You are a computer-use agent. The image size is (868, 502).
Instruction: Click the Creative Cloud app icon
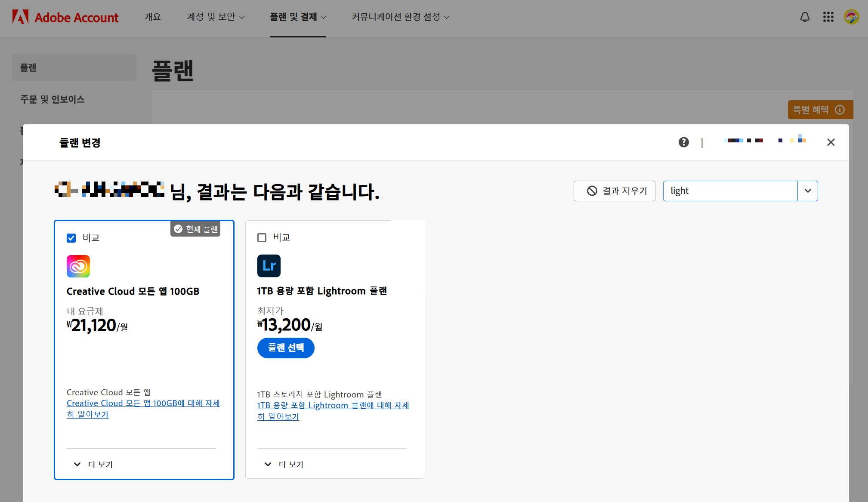pos(78,266)
